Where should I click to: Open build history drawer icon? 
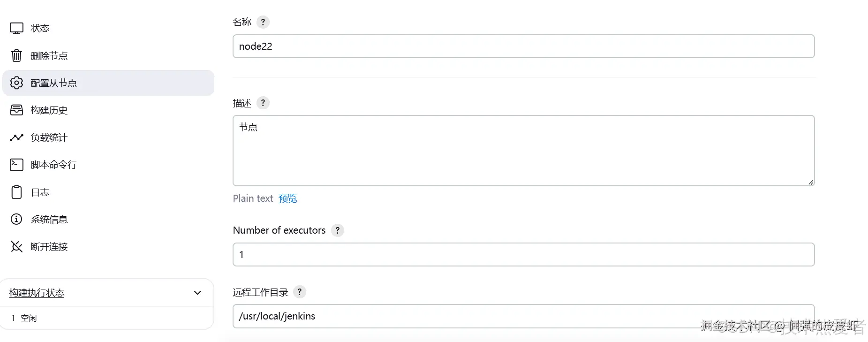point(16,110)
